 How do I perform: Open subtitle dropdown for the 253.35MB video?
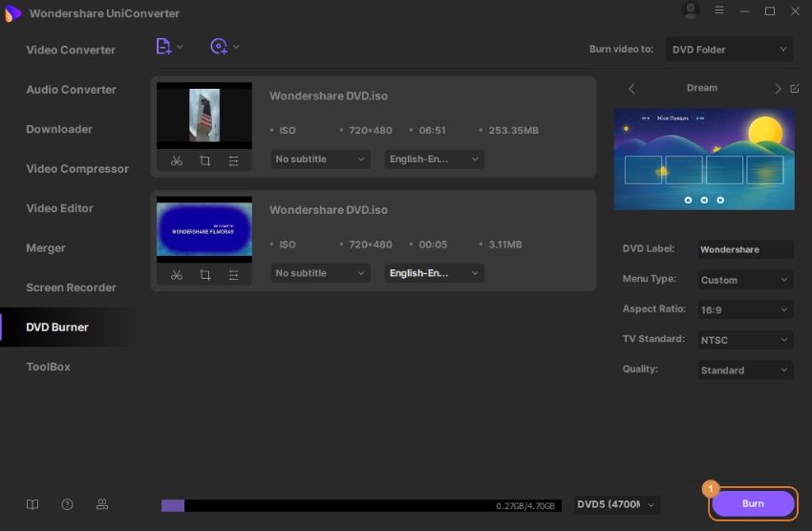click(320, 159)
